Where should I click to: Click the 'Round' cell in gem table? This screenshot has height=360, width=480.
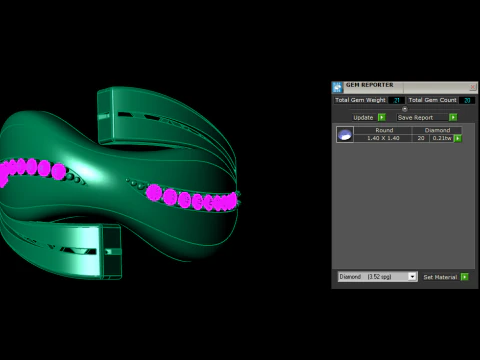coord(384,130)
